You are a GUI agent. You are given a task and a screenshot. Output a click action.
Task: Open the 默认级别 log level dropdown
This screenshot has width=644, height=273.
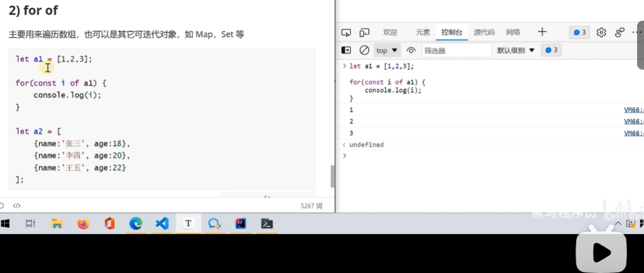[x=515, y=50]
